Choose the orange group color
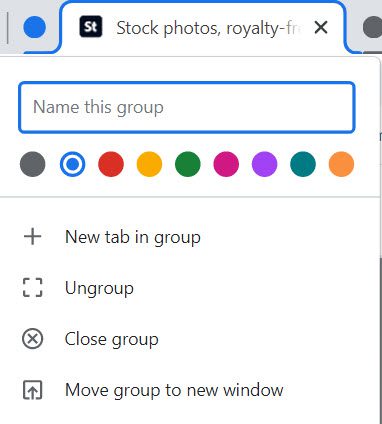The width and height of the screenshot is (382, 424). click(341, 164)
